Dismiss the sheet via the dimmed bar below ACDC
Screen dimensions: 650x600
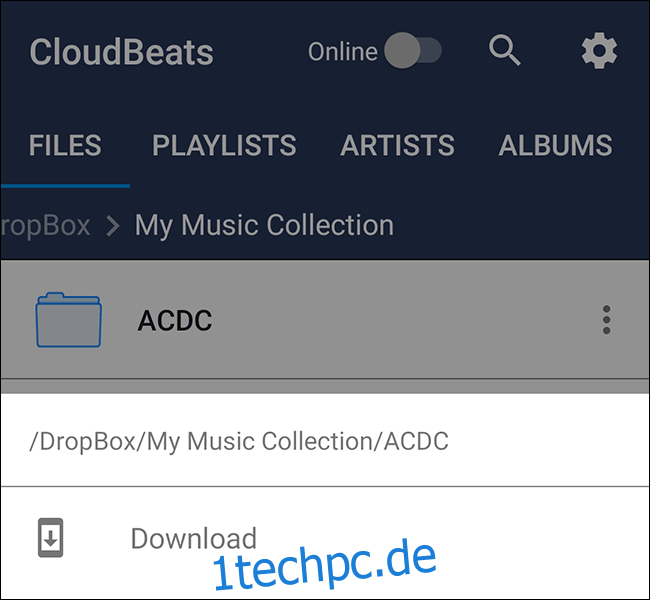[x=325, y=386]
